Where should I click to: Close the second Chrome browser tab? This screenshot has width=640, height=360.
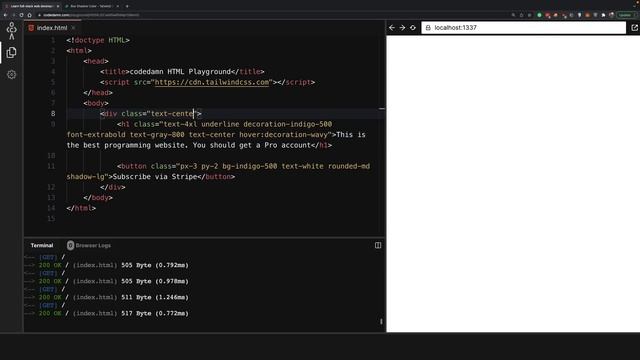118,6
